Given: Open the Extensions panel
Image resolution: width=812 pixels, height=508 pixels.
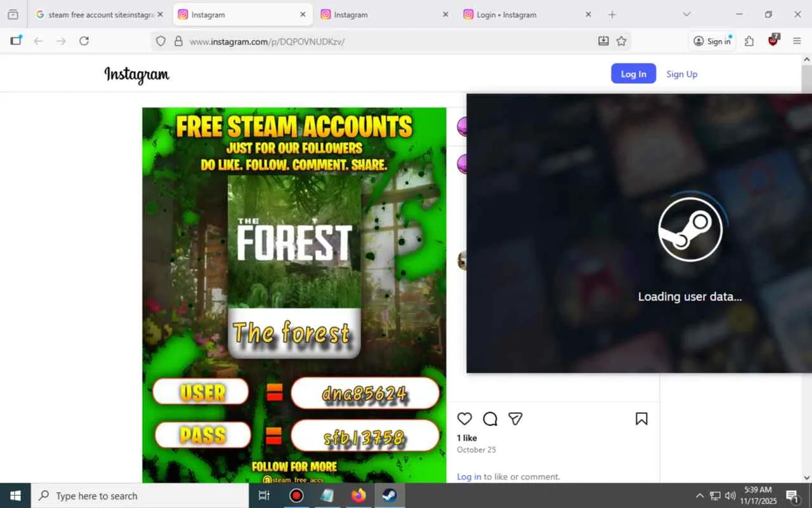Looking at the screenshot, I should pyautogui.click(x=749, y=41).
